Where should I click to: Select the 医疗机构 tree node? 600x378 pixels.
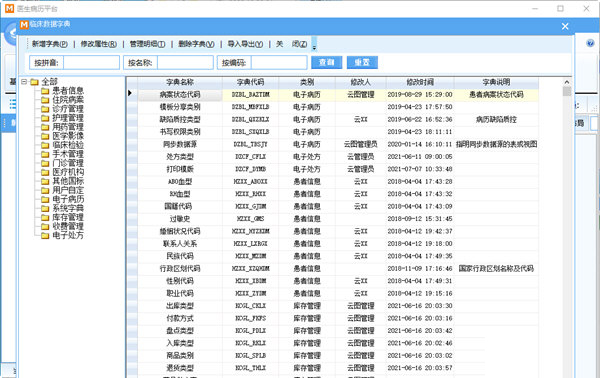(x=68, y=173)
